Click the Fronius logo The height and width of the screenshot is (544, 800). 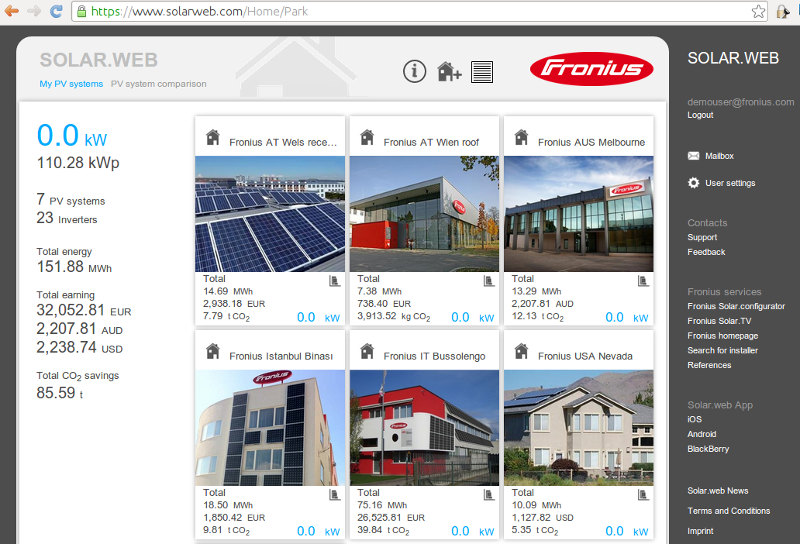point(591,68)
